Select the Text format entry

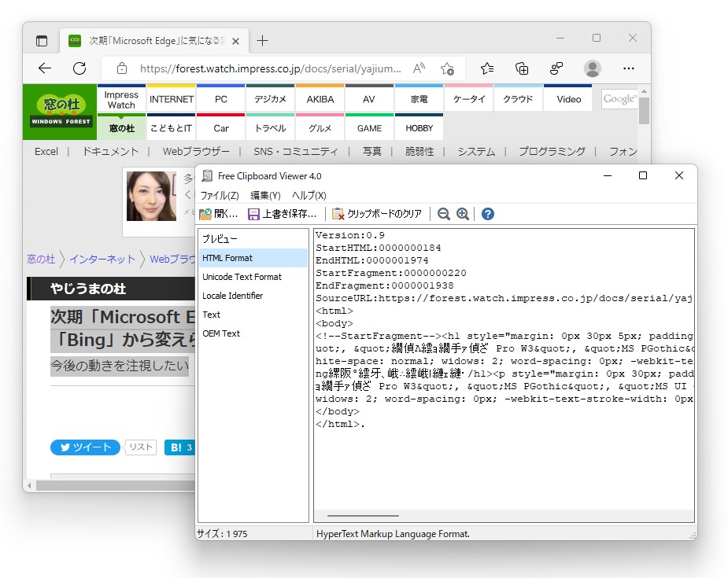(x=253, y=315)
